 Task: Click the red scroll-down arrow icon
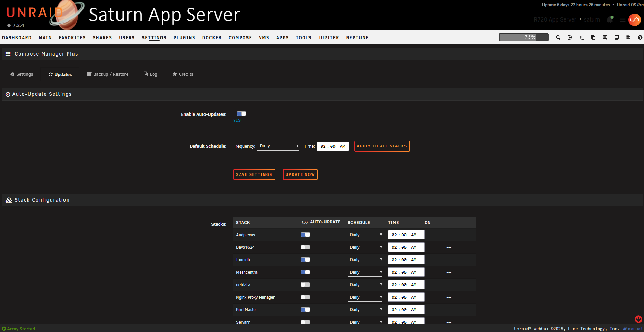638,319
